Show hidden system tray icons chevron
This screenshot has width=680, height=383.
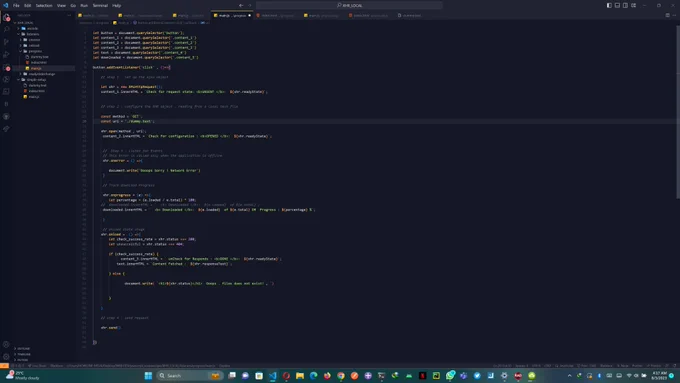pyautogui.click(x=569, y=376)
